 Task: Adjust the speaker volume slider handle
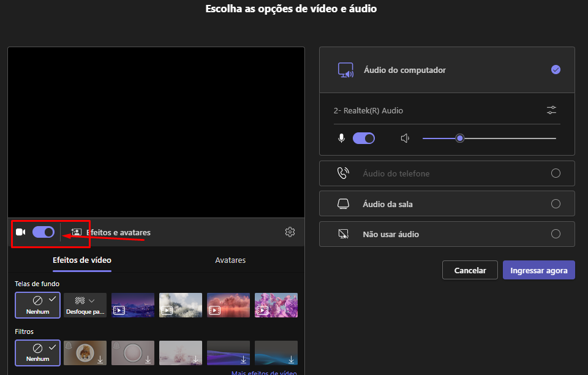point(459,138)
